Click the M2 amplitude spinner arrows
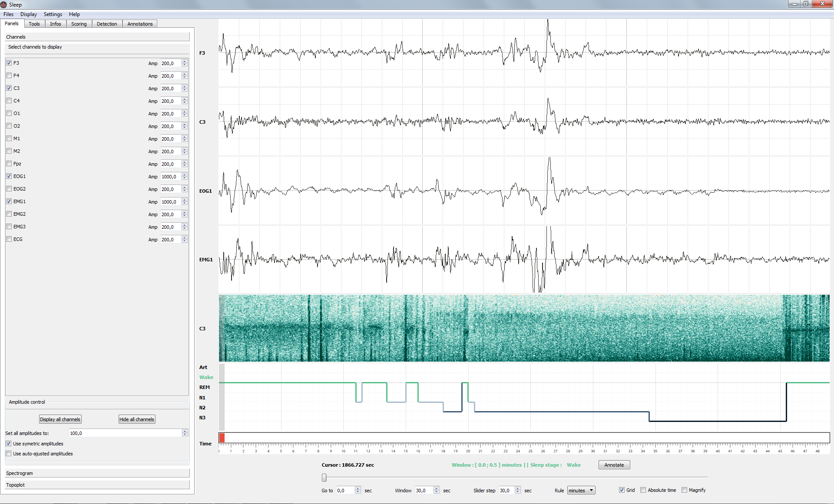The width and height of the screenshot is (834, 504). 185,152
